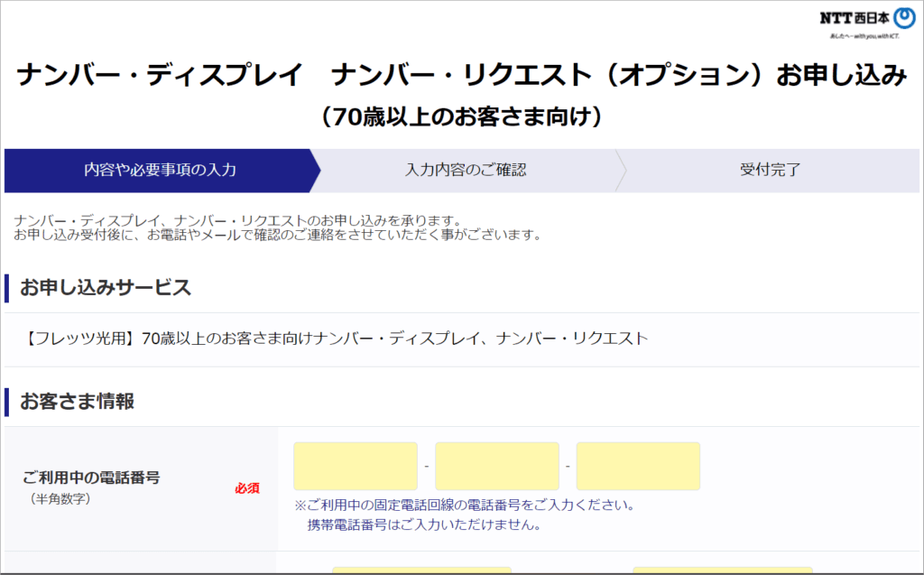The width and height of the screenshot is (924, 575).
Task: Focus the last phone number field
Action: coord(638,466)
